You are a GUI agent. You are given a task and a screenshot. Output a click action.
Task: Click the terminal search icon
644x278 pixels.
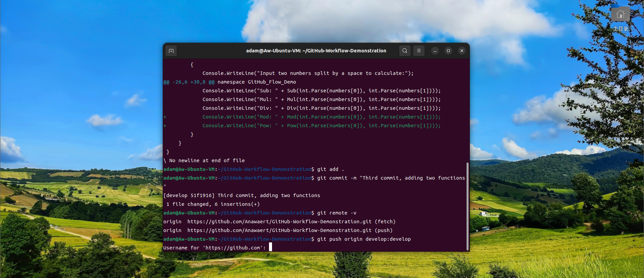pyautogui.click(x=405, y=51)
